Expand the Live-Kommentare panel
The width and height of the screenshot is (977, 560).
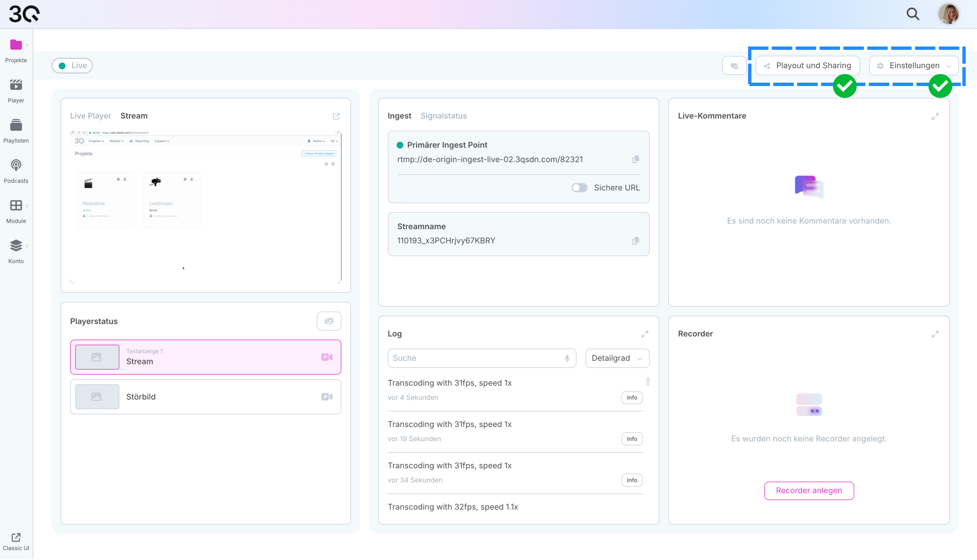(935, 116)
